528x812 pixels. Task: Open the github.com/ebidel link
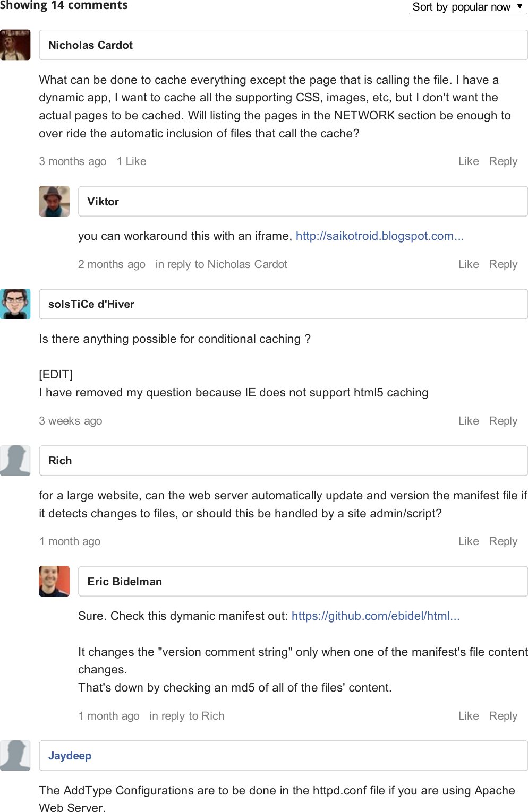pos(376,616)
